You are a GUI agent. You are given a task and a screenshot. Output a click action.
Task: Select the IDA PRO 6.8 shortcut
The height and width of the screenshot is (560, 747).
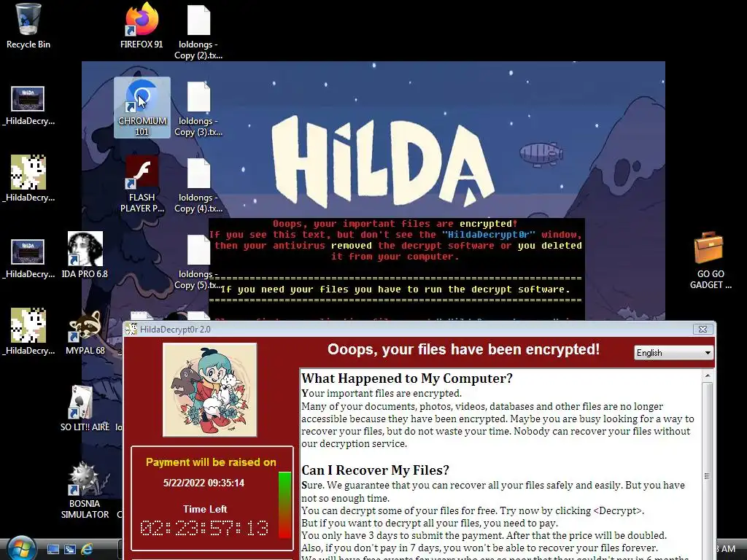(x=85, y=255)
